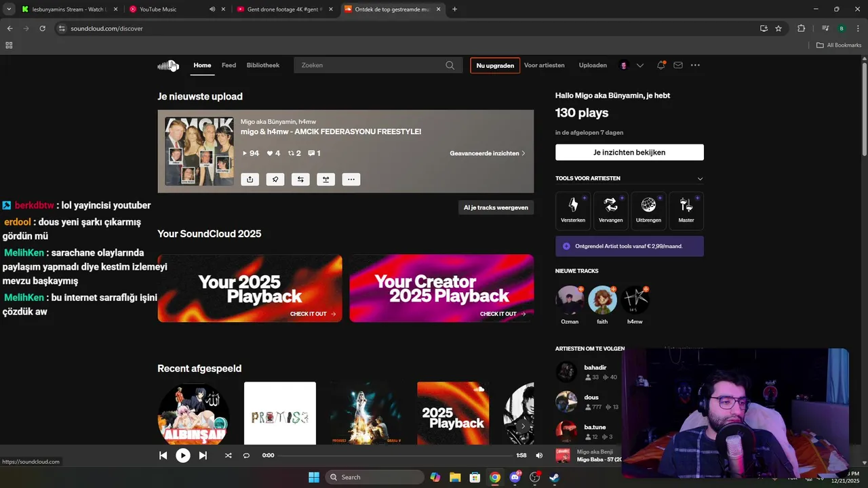Collapse Tools voor artiesten section
Viewport: 868px width, 488px height.
tap(700, 179)
